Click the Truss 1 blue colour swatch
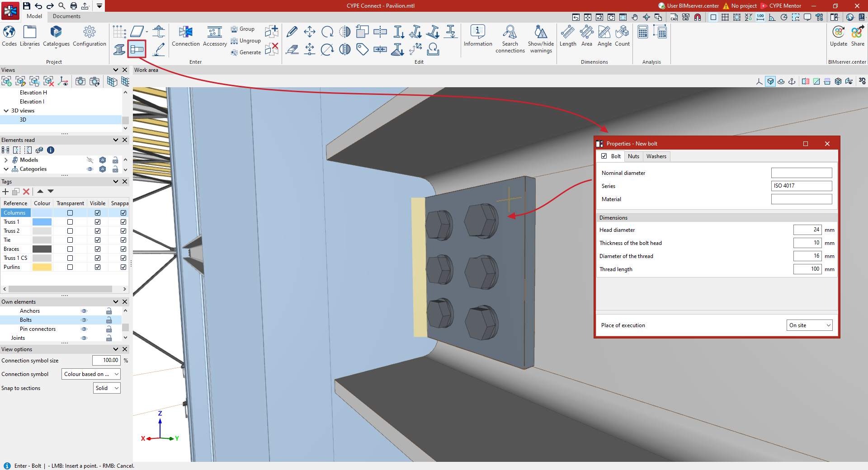Viewport: 868px width, 470px height. click(x=42, y=222)
